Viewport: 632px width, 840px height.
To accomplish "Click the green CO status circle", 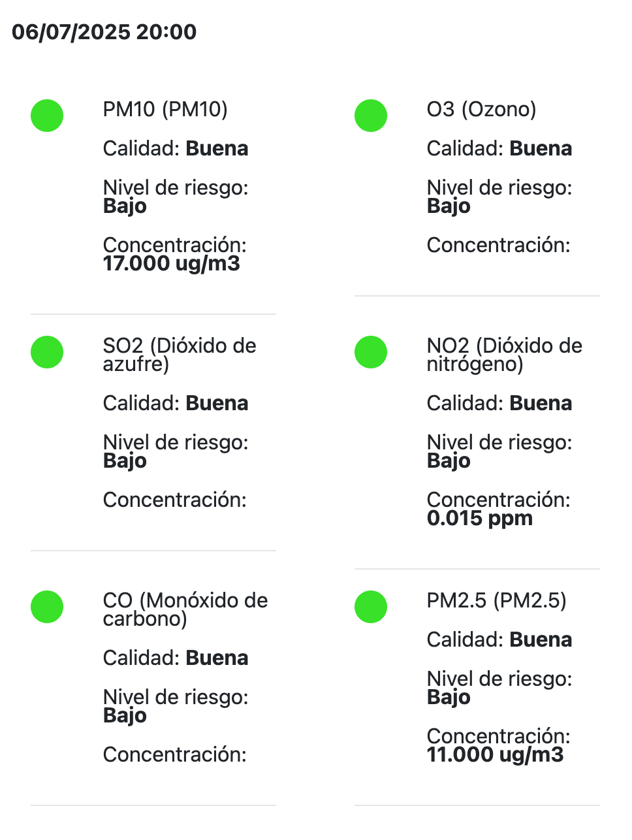I will tap(47, 607).
